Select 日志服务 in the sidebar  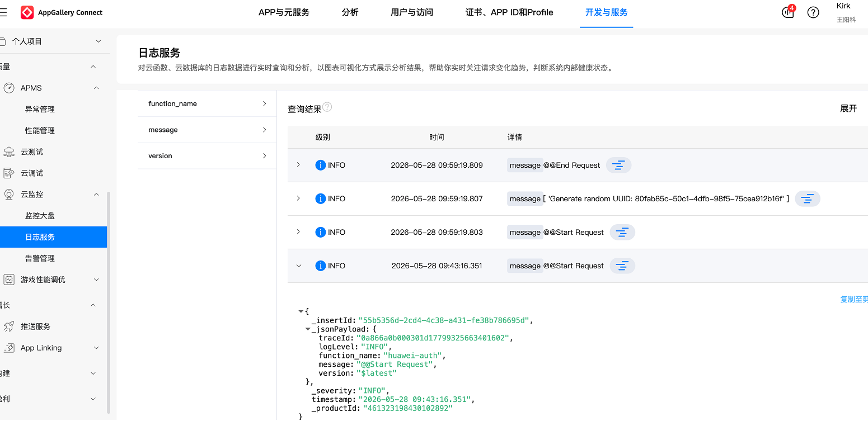(53, 237)
